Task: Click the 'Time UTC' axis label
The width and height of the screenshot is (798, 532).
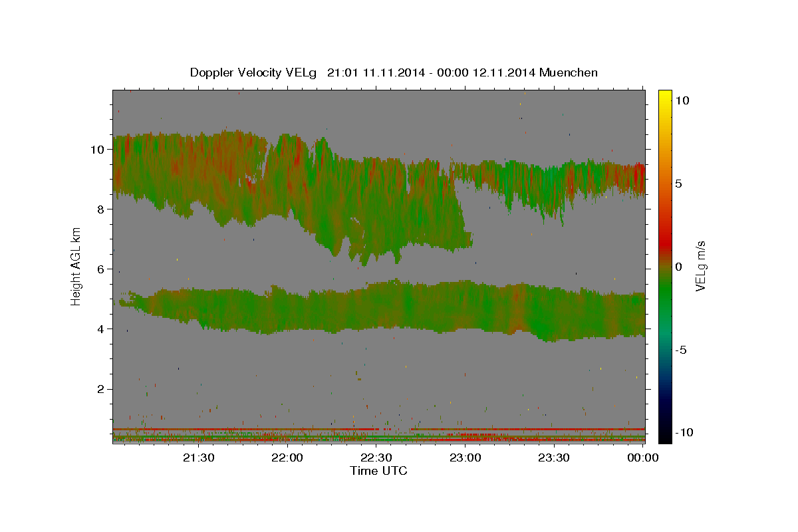Action: [378, 471]
